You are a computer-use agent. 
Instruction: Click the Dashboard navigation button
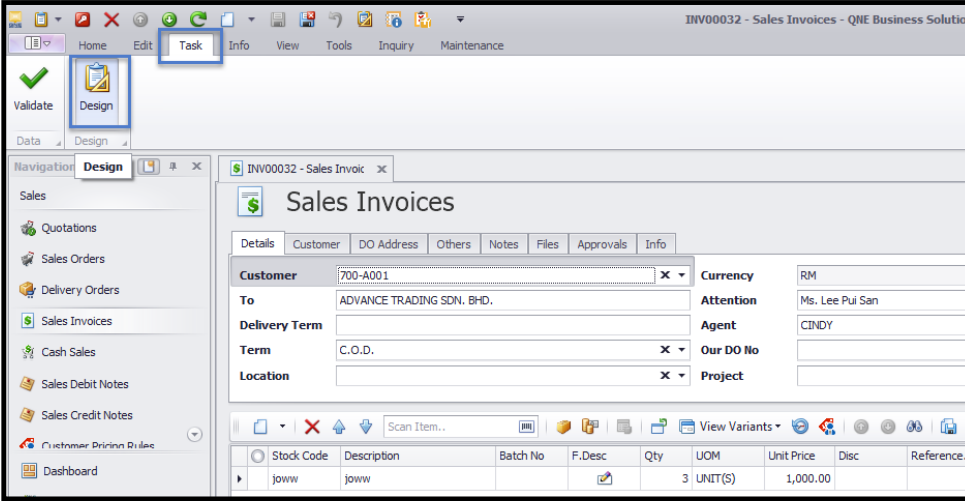pos(69,471)
